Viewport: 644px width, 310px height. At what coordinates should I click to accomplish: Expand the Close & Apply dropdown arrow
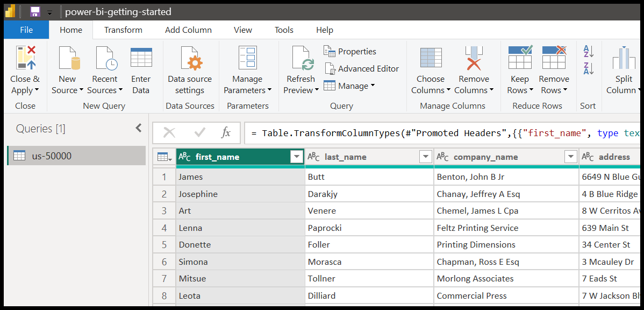[37, 90]
